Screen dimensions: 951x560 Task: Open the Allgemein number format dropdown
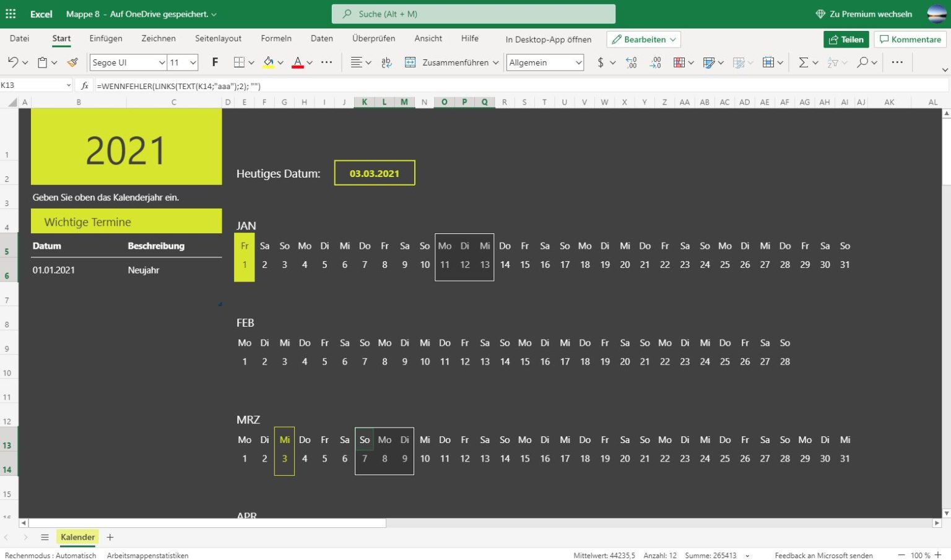pyautogui.click(x=544, y=62)
